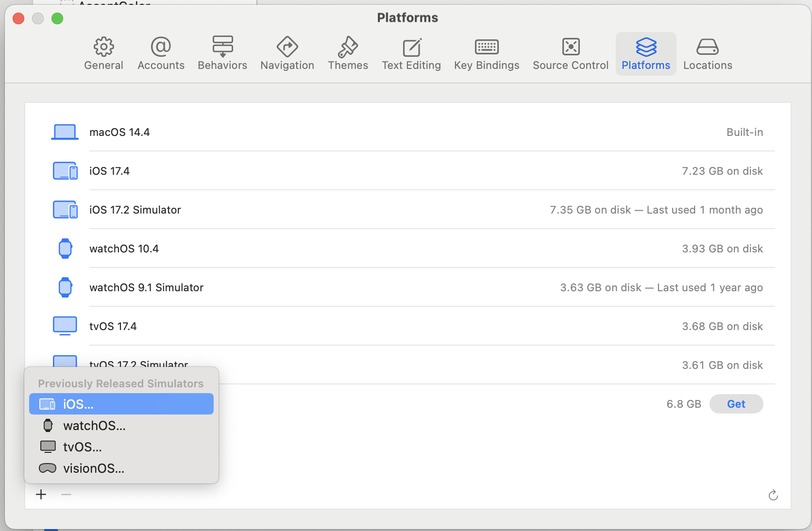Click the 3.93 GB on disk text
812x531 pixels.
(x=722, y=249)
